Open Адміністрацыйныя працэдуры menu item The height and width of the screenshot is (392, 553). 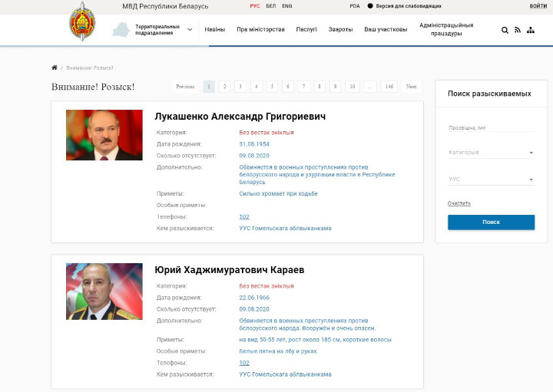(x=446, y=30)
